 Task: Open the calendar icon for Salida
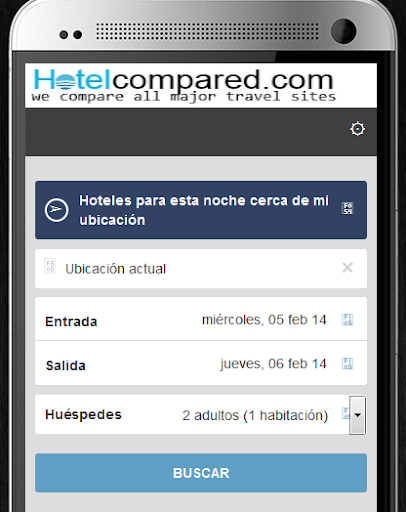point(348,364)
